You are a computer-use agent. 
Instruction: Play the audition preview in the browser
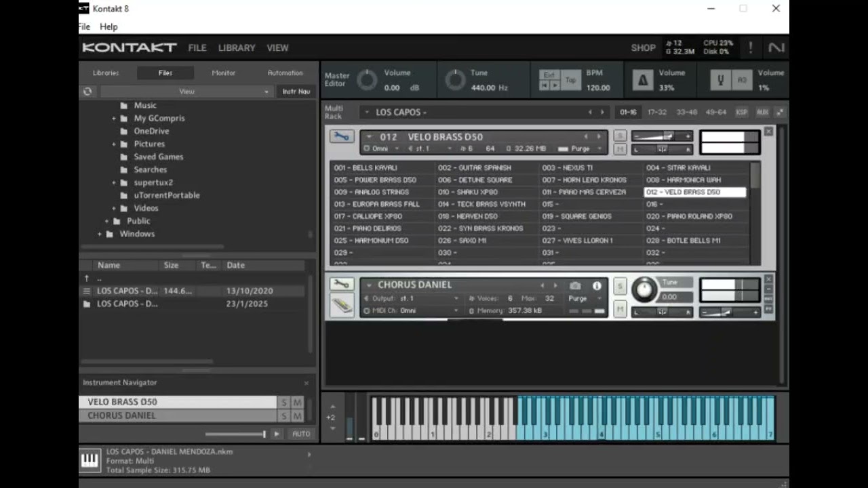(x=276, y=434)
